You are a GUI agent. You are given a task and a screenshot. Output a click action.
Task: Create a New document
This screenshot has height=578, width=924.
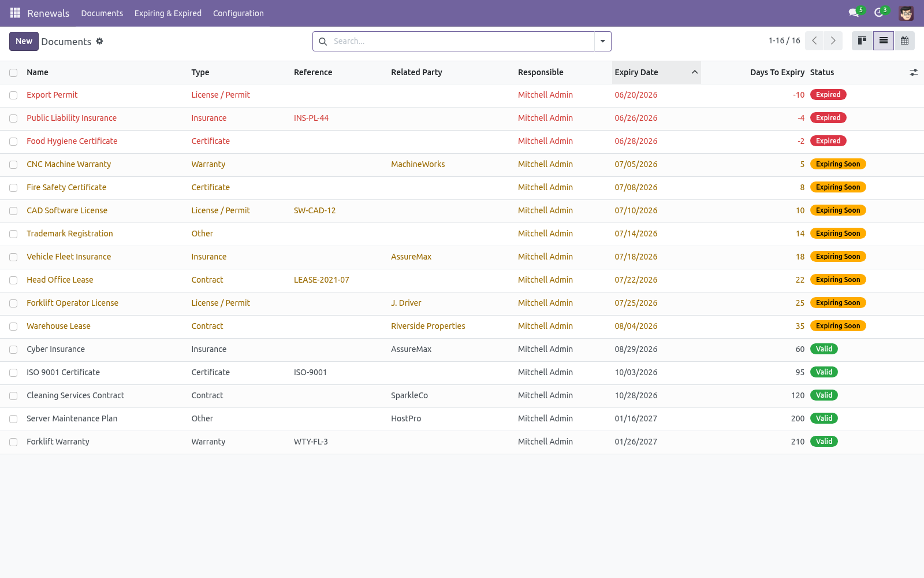24,41
